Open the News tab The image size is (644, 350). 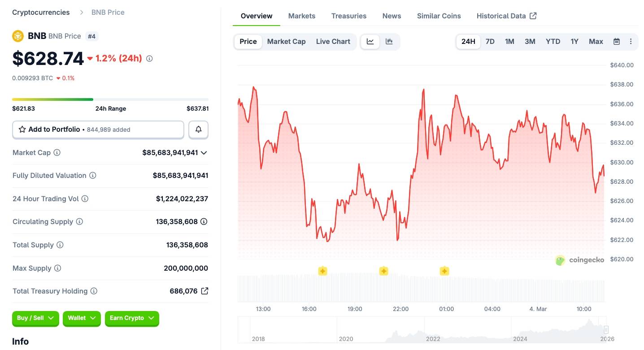(x=391, y=16)
